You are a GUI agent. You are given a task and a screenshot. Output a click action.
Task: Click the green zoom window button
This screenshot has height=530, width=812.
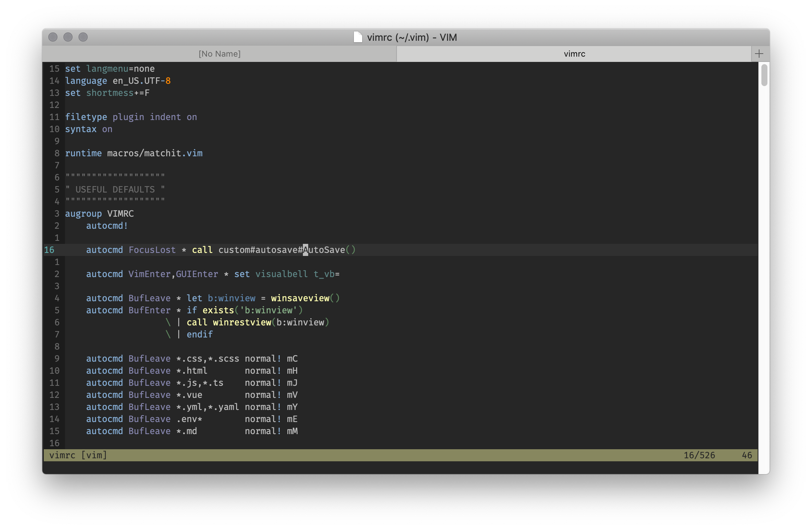pyautogui.click(x=83, y=37)
